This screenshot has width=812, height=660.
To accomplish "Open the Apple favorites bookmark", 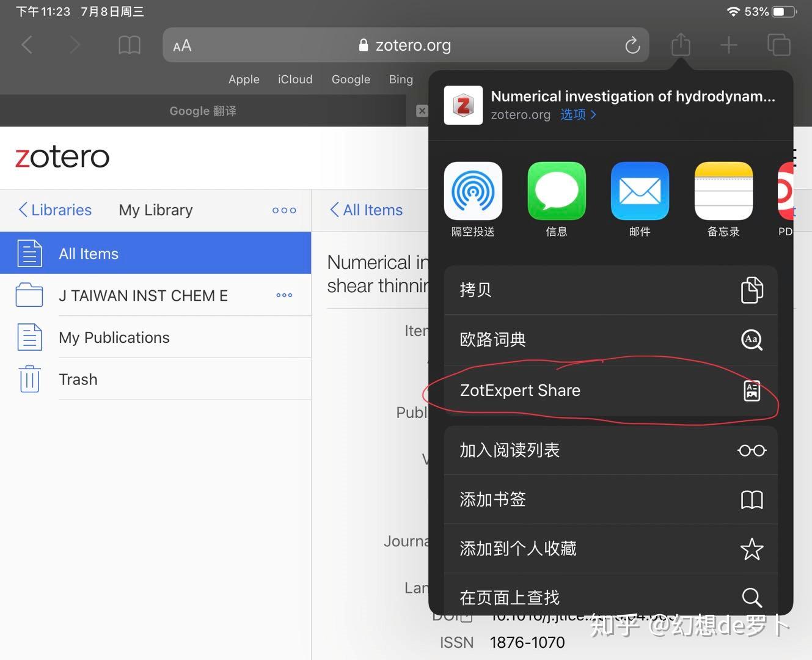I will click(244, 79).
